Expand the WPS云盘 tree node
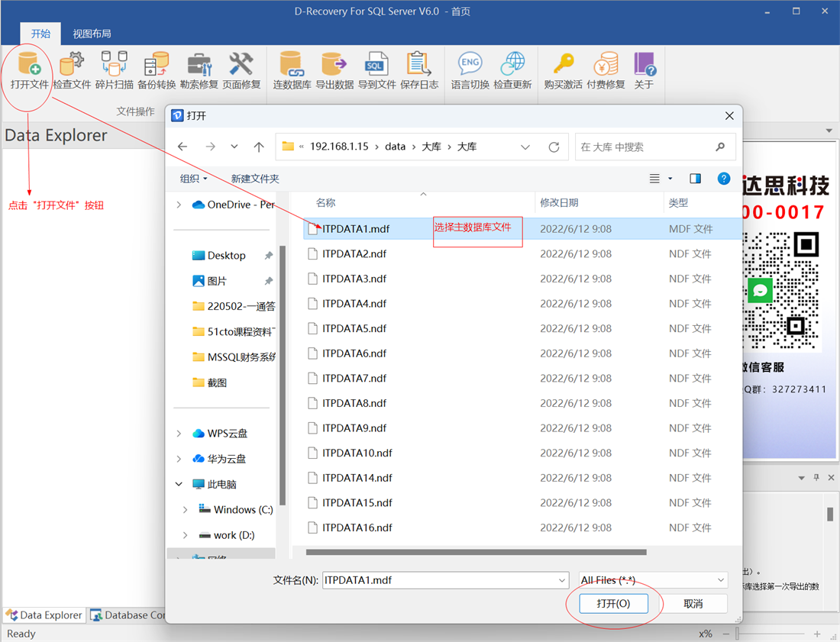Image resolution: width=840 pixels, height=642 pixels. pyautogui.click(x=179, y=433)
